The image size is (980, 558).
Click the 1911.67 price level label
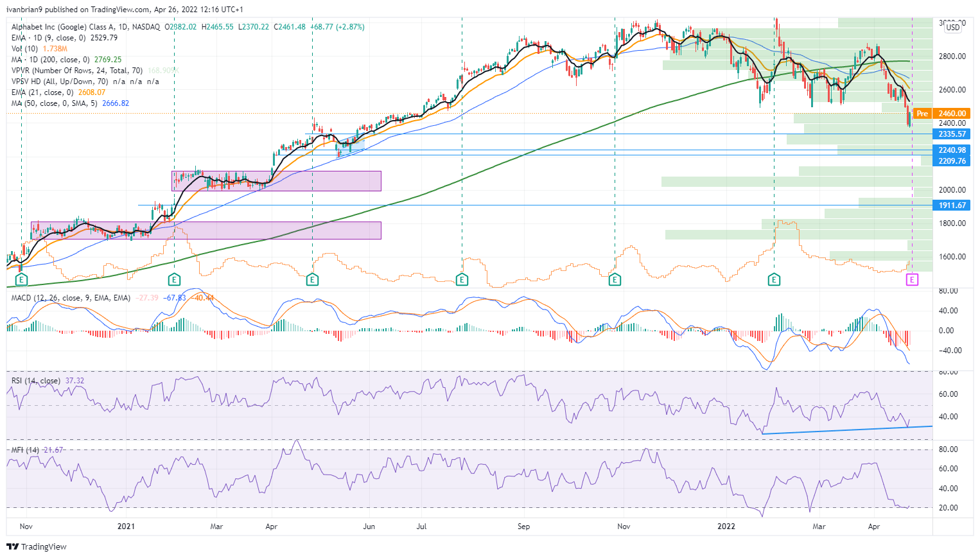coord(952,205)
